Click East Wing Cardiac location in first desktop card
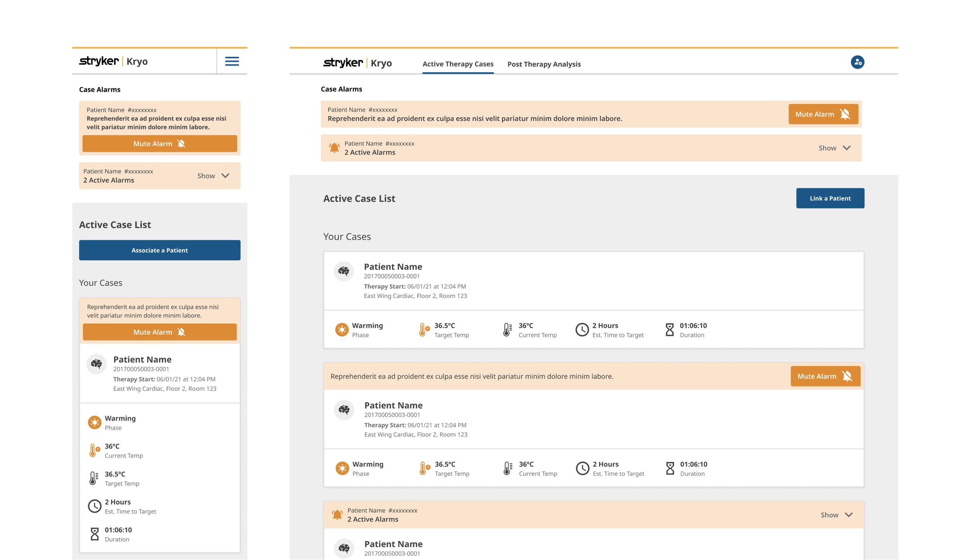 pos(415,296)
